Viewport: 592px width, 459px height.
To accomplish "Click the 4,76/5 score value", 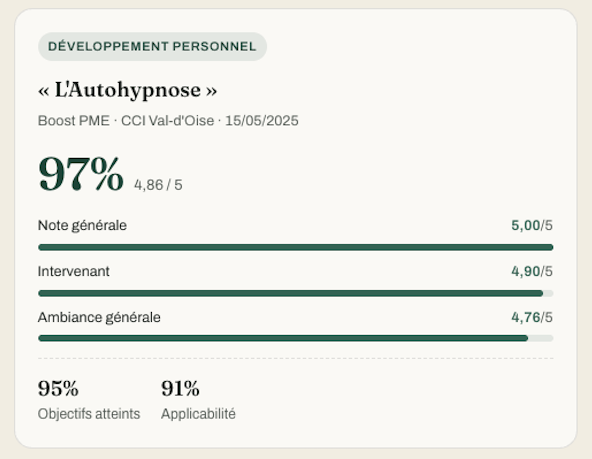I will [532, 317].
